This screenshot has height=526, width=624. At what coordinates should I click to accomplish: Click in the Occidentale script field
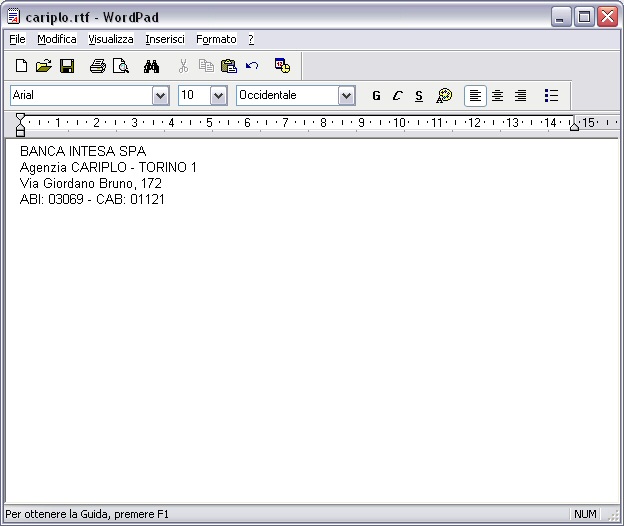tap(287, 95)
